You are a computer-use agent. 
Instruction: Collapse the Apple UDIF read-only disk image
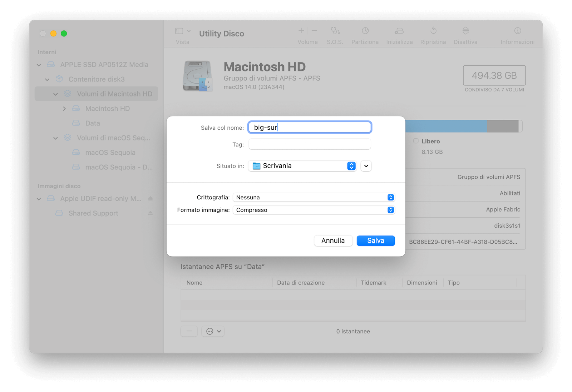pyautogui.click(x=39, y=199)
